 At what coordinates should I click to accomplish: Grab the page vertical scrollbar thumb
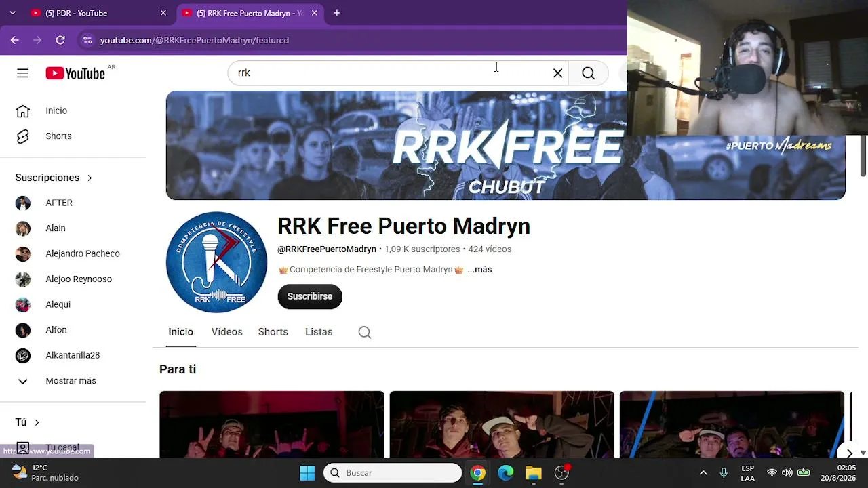coord(863,155)
